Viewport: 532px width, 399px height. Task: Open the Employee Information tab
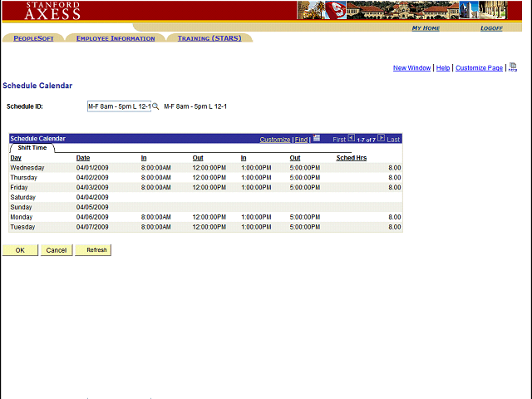point(116,38)
